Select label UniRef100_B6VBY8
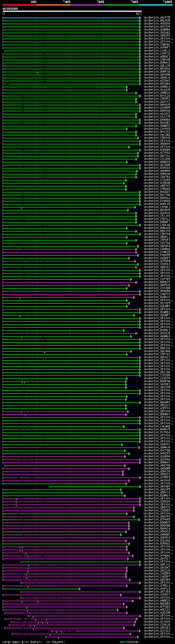Viewport: 175px width, 644px height. pyautogui.click(x=157, y=210)
